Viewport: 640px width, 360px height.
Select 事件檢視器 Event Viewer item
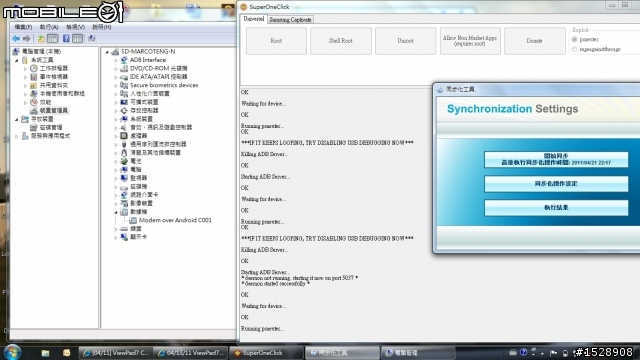53,77
